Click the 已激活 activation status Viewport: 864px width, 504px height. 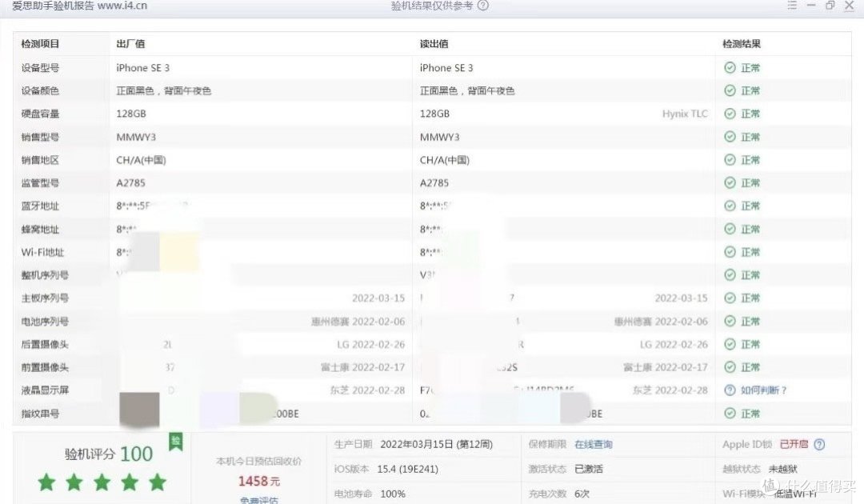point(589,470)
